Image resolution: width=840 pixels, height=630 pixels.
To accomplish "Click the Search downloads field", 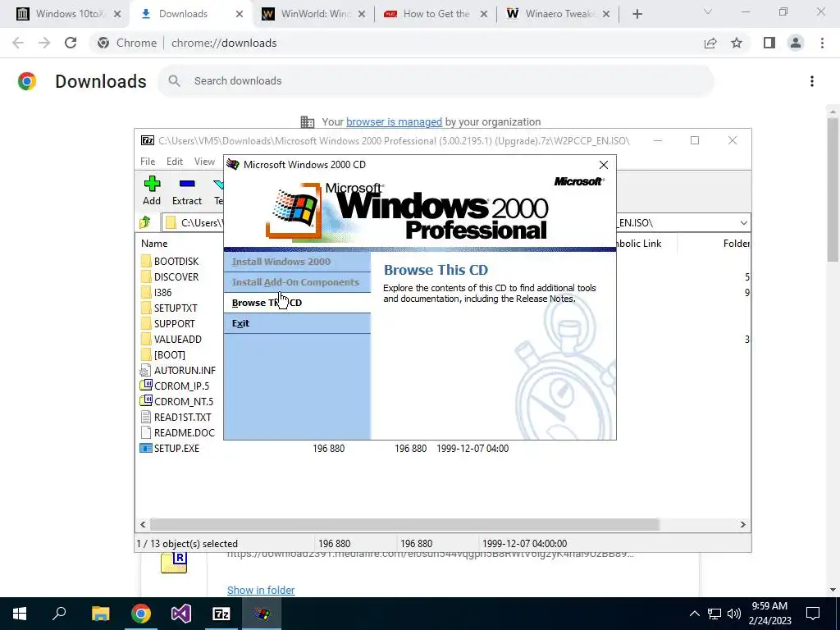I will click(x=436, y=81).
